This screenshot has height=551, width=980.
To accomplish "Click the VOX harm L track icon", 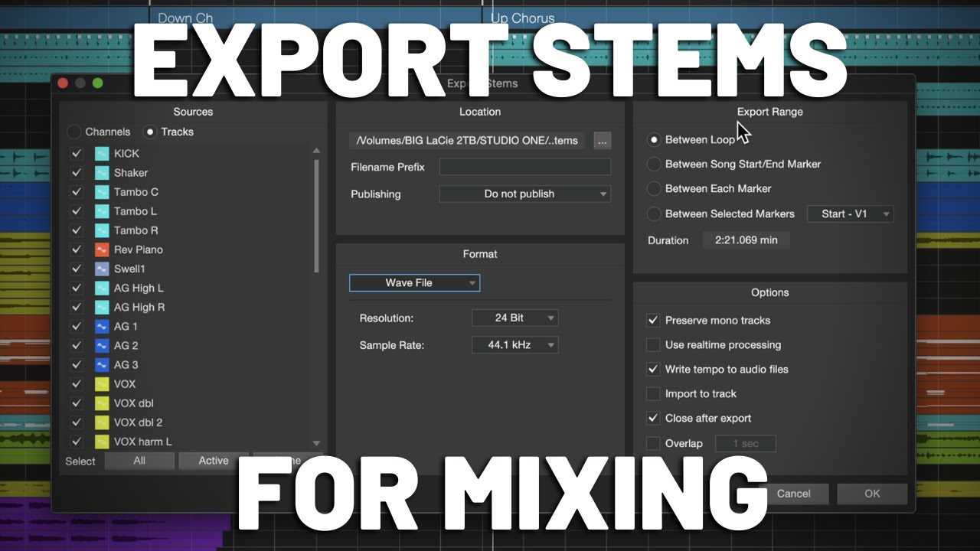I will coord(102,442).
